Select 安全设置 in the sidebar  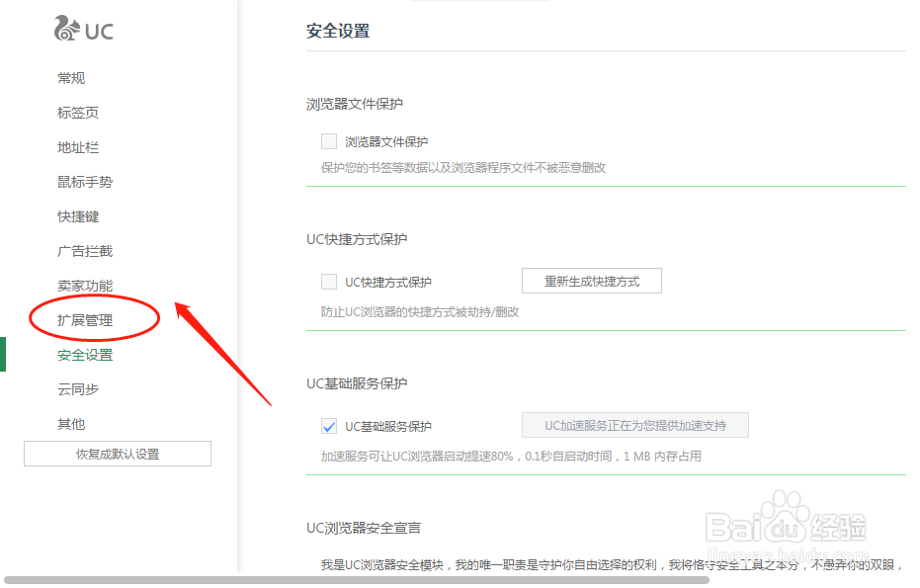pyautogui.click(x=85, y=355)
